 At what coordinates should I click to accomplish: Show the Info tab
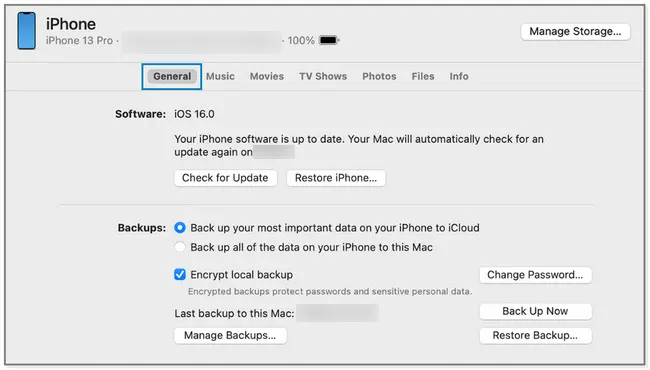click(x=459, y=76)
